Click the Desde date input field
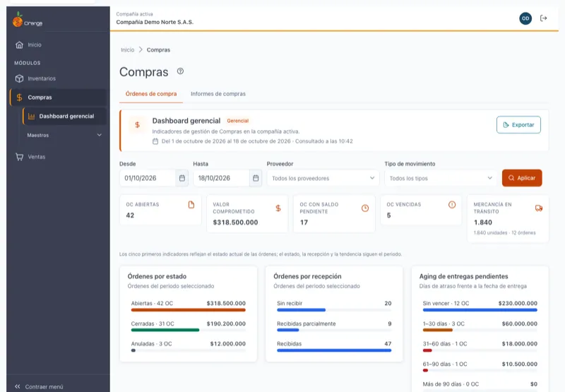The image size is (565, 392). point(148,178)
